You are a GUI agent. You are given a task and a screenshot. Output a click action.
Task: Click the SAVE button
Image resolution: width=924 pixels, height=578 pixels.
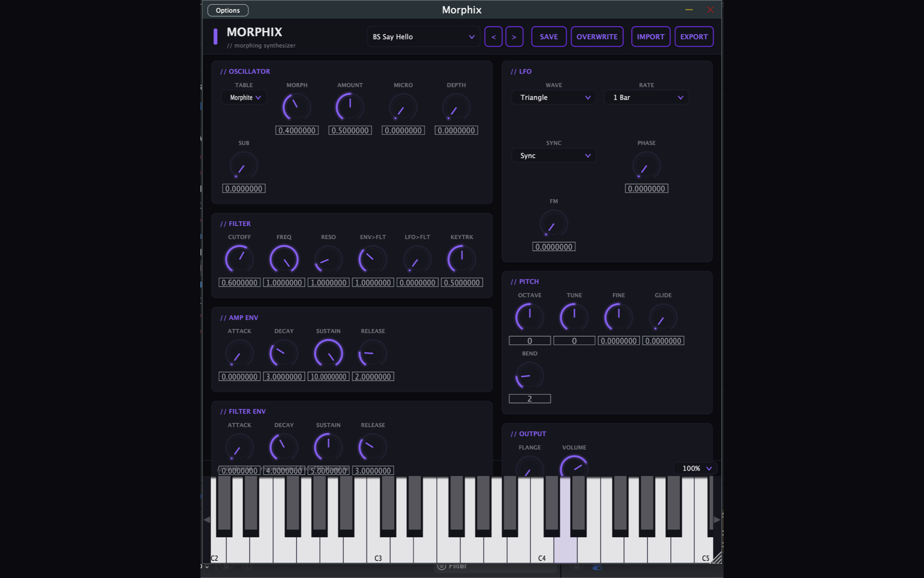(x=549, y=37)
